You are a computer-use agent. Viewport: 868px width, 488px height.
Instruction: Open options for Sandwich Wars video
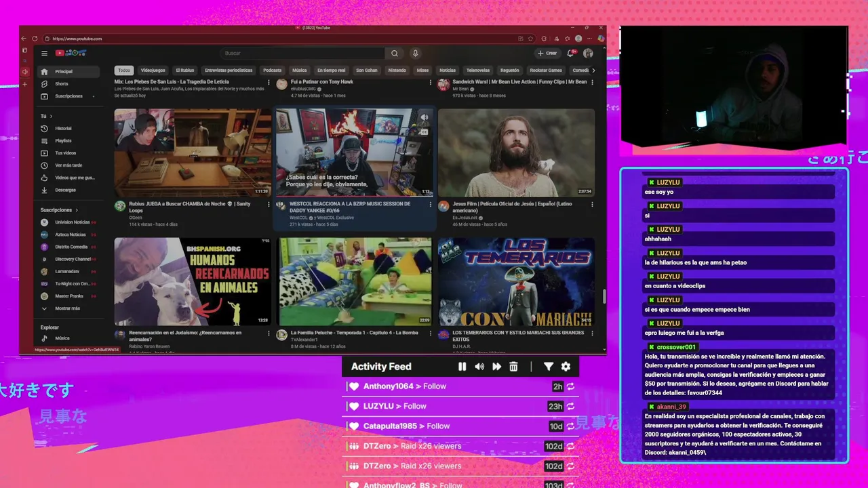592,82
